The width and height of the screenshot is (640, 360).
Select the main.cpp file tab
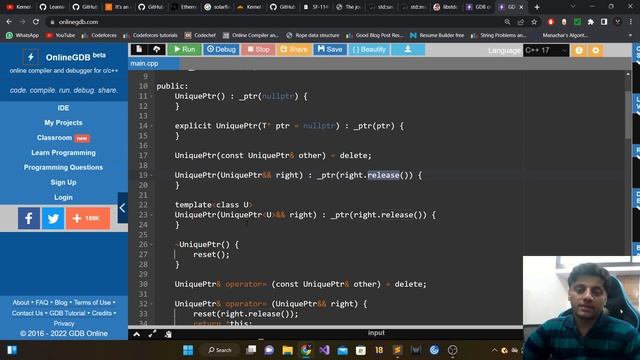coord(153,63)
